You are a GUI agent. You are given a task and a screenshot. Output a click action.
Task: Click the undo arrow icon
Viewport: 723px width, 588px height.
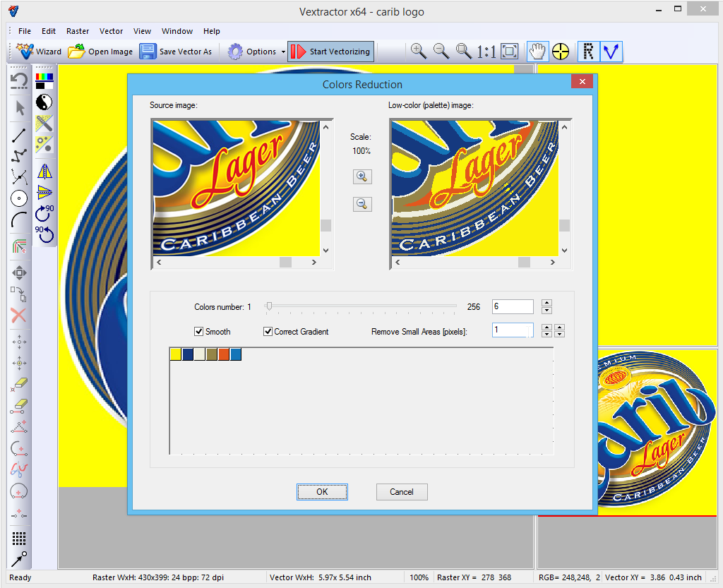coord(20,80)
